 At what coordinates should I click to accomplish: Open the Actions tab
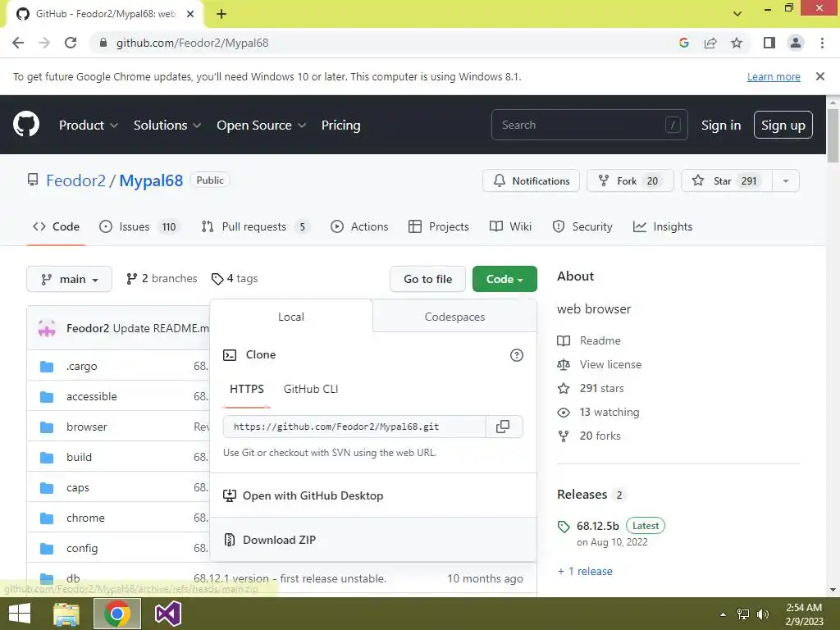point(359,226)
